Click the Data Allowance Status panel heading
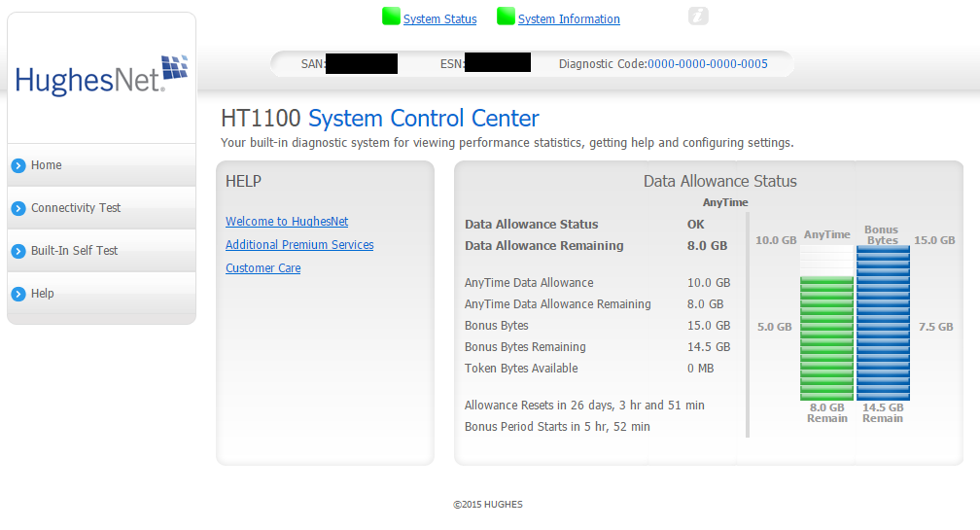This screenshot has width=980, height=530. click(x=720, y=181)
